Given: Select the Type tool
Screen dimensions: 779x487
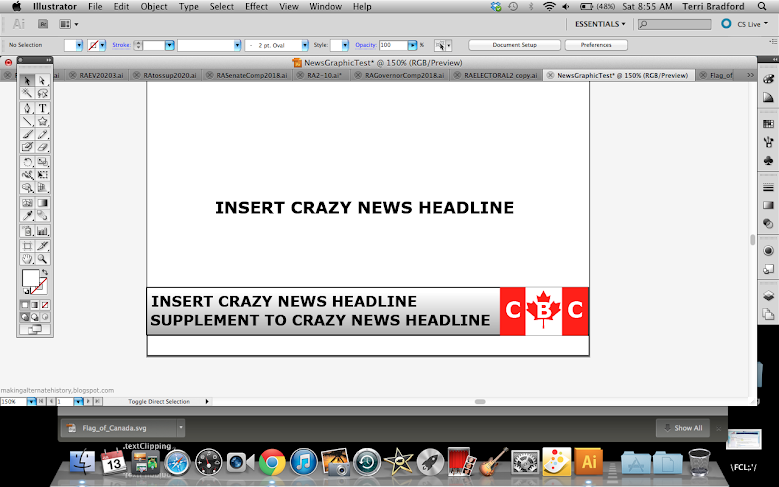Looking at the screenshot, I should click(42, 108).
